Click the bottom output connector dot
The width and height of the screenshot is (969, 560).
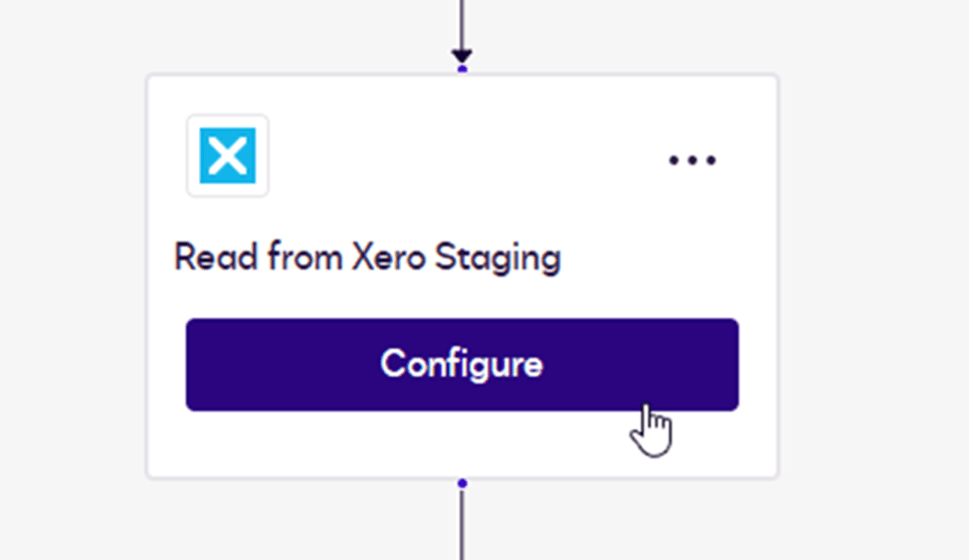pos(462,483)
